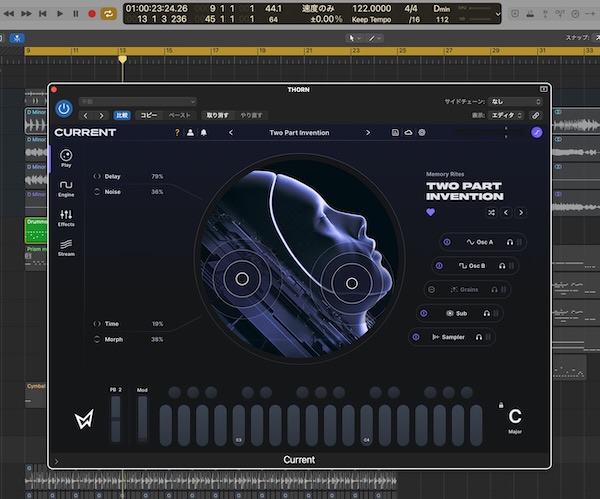Click the left XY pad control circle
Image resolution: width=600 pixels, height=499 pixels.
(x=242, y=279)
